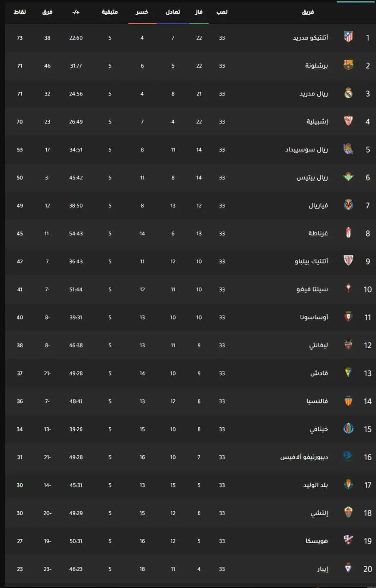Open the Getafe crest icon
Viewport: 376px width, 588px height.
click(x=348, y=429)
